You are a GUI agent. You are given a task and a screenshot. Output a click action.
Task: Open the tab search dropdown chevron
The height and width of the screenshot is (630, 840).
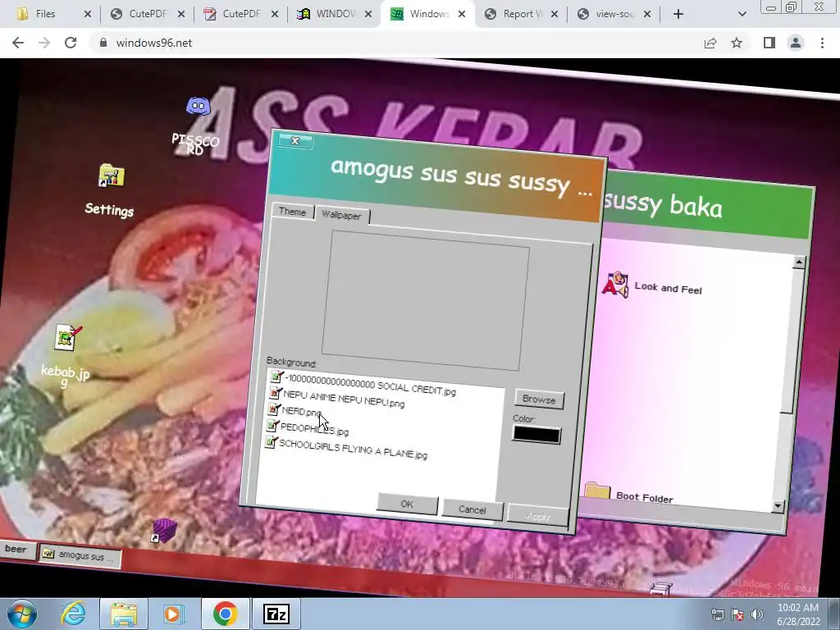[x=742, y=14]
